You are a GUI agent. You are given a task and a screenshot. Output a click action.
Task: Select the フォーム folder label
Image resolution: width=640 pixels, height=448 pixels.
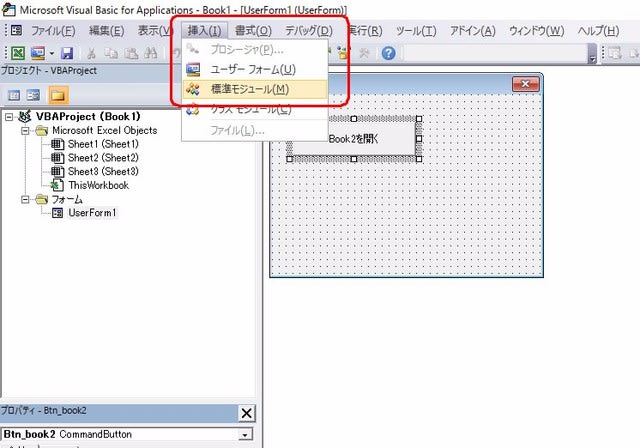tap(67, 200)
